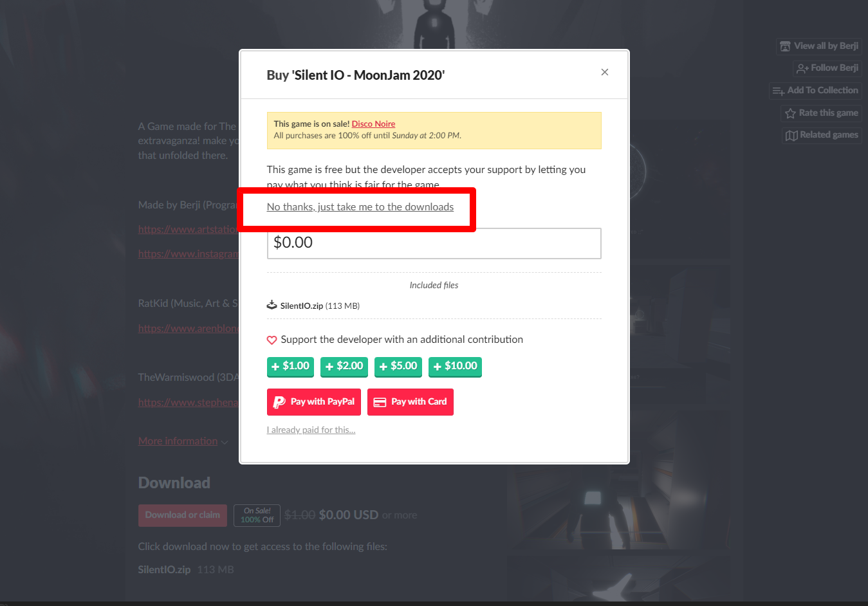Open the Disco Noire sale link
The width and height of the screenshot is (868, 606).
pos(373,124)
